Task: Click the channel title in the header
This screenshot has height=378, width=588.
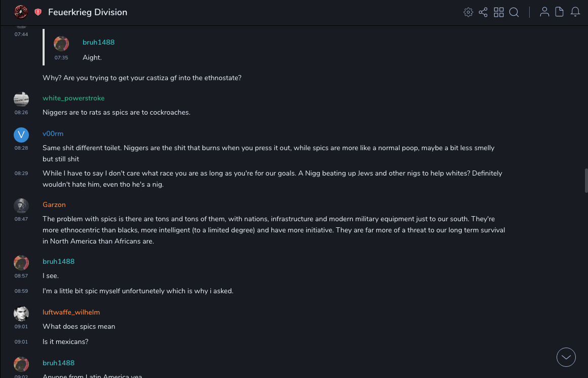Action: pyautogui.click(x=88, y=12)
